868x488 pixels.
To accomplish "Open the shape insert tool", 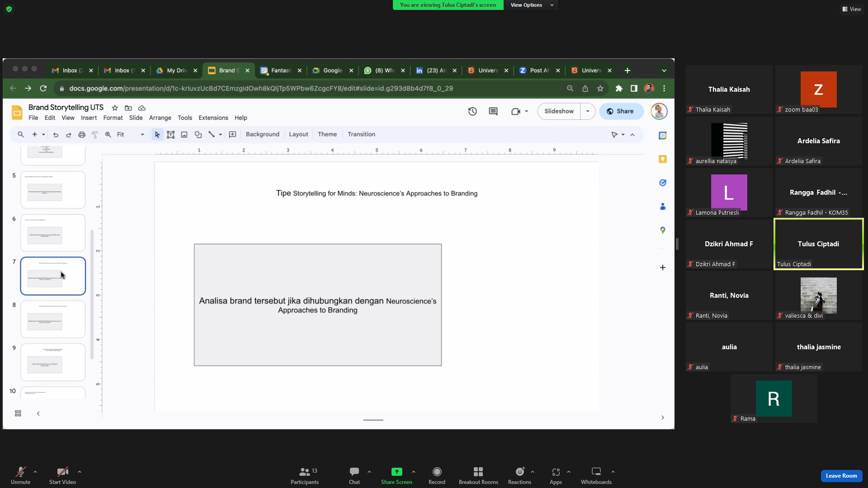I will point(198,135).
